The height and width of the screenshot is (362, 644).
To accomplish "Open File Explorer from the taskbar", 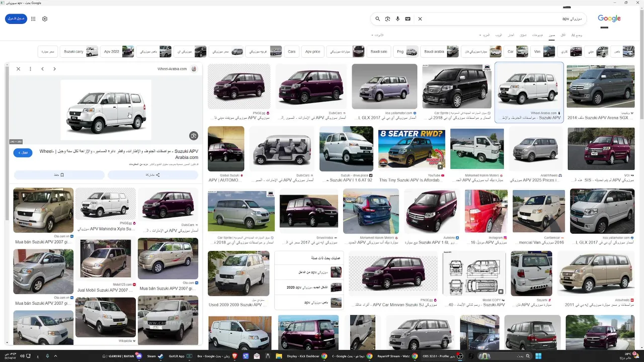I will click(278, 356).
